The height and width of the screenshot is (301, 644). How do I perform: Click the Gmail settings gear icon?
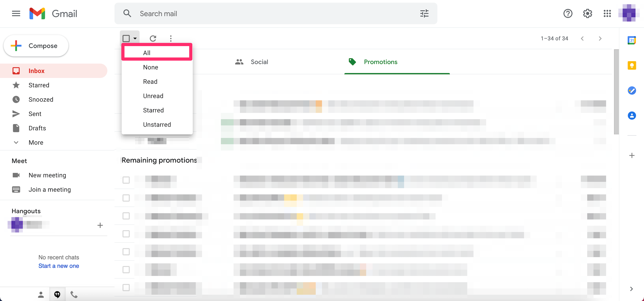(x=588, y=14)
